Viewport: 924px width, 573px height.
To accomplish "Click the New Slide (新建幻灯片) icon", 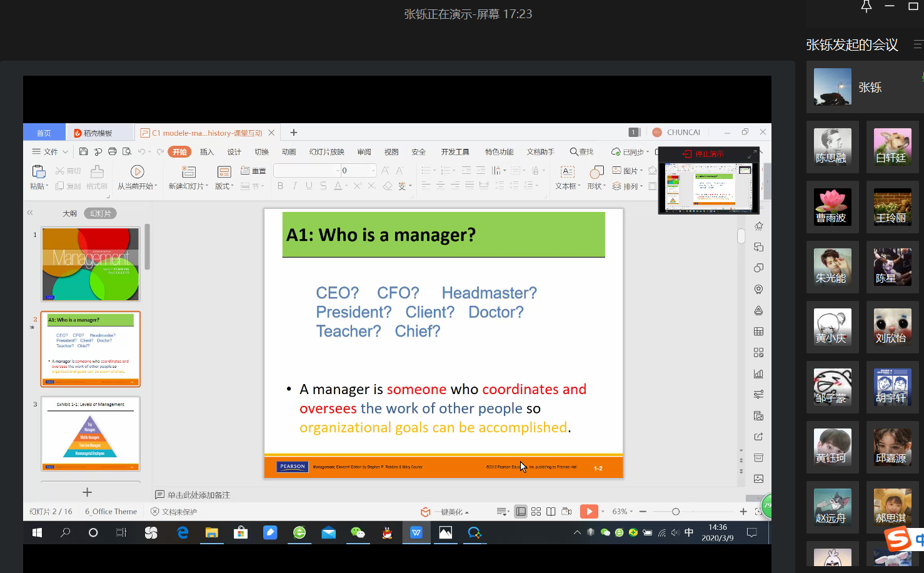I will 188,171.
